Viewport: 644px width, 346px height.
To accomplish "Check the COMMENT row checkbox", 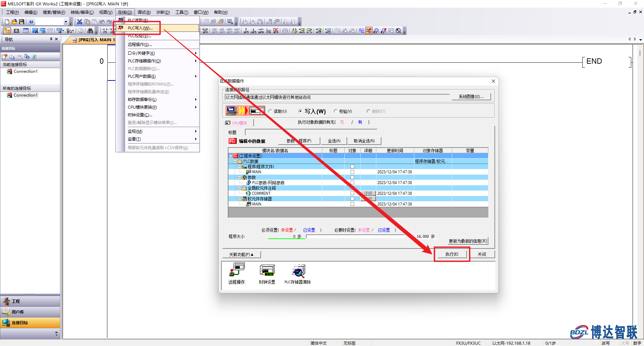I will click(x=352, y=193).
